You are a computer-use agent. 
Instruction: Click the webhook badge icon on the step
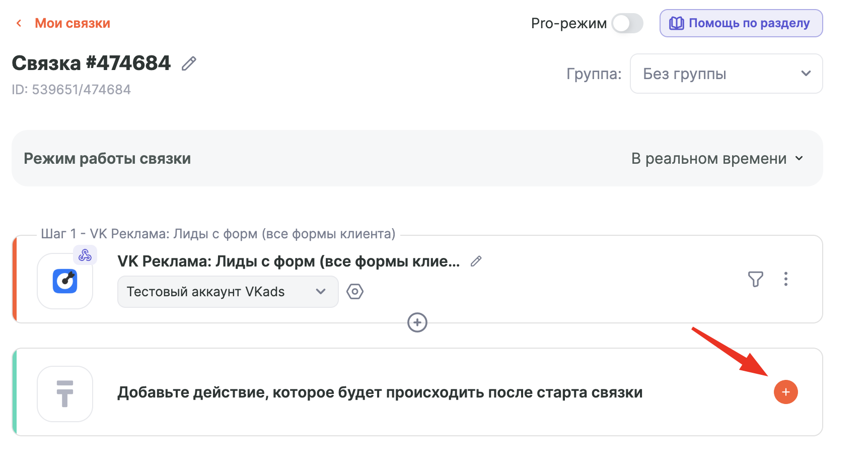[85, 255]
